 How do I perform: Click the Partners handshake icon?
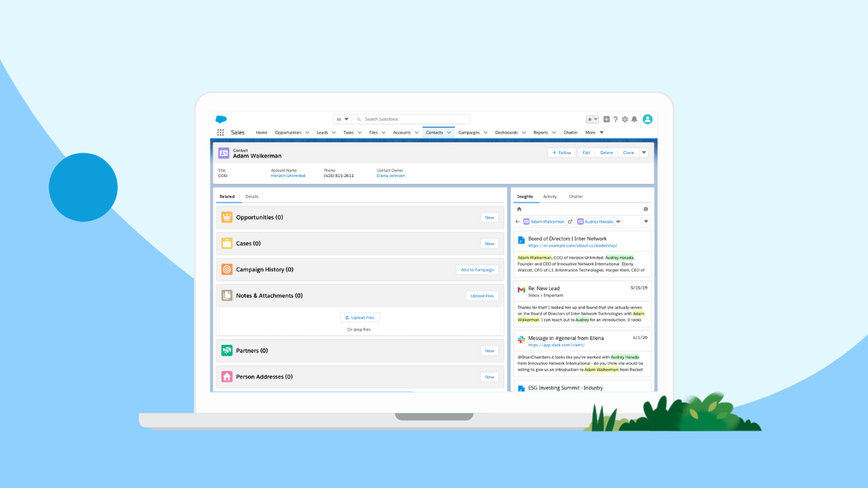(226, 351)
